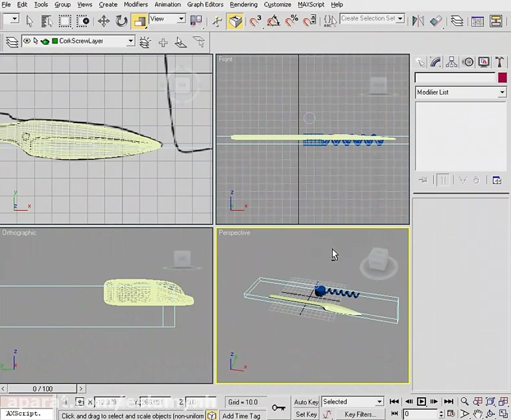Click the Auto Key button

306,402
